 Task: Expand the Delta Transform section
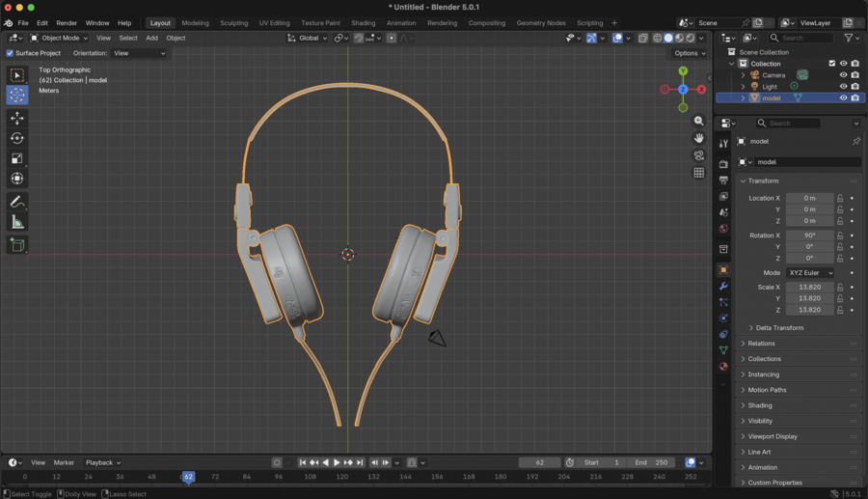pyautogui.click(x=779, y=328)
